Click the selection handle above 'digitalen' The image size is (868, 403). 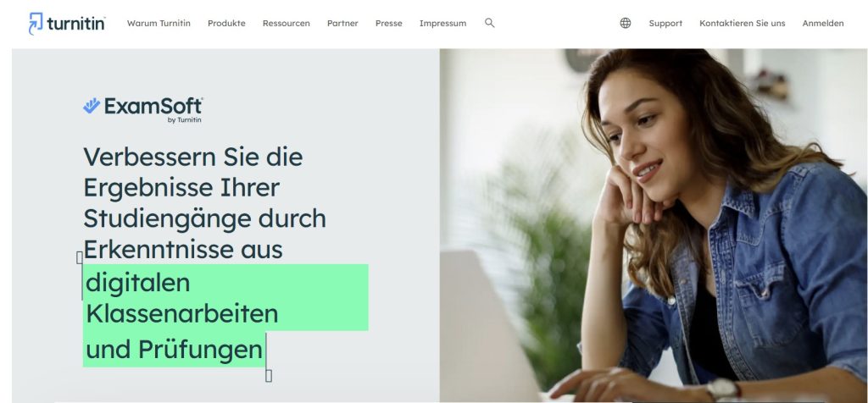click(x=80, y=257)
